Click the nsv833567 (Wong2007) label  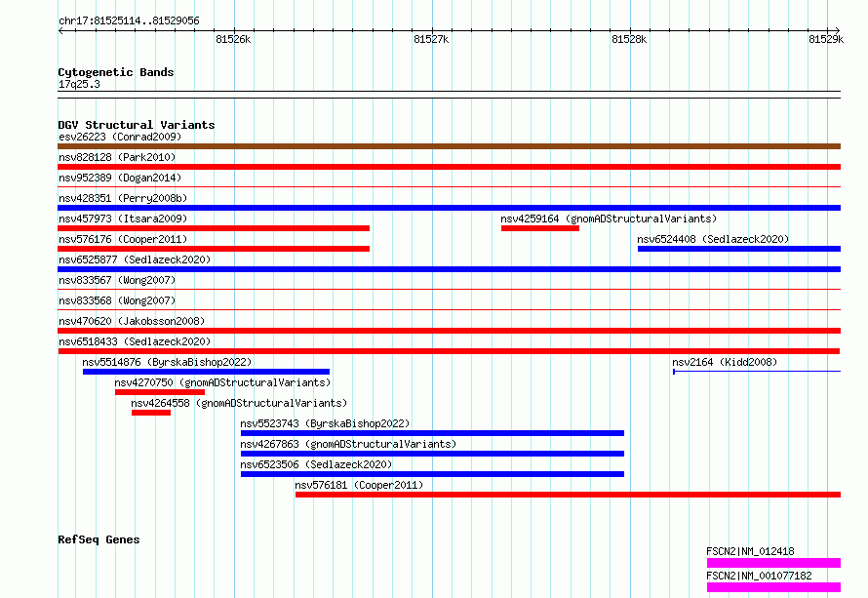[x=117, y=280]
